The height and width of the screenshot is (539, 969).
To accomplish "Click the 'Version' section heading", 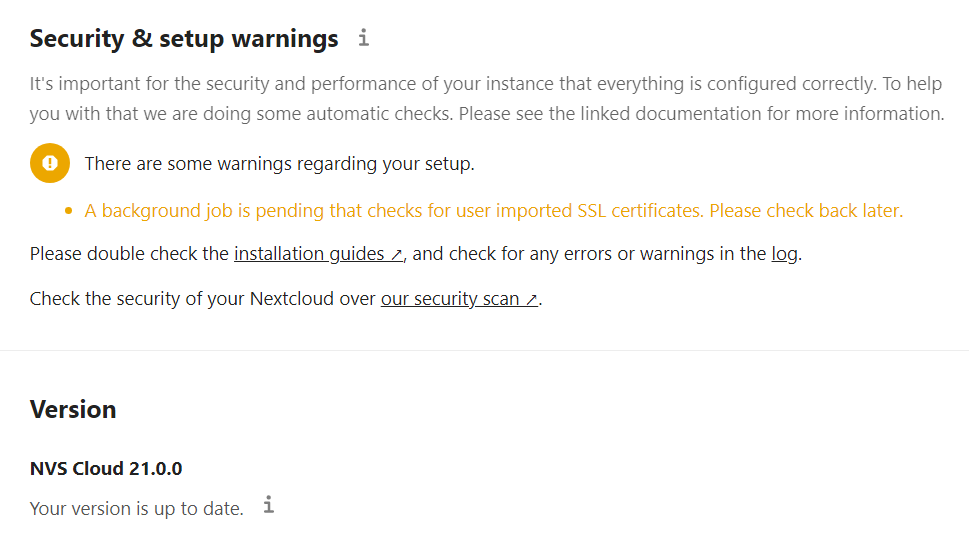I will [x=73, y=409].
